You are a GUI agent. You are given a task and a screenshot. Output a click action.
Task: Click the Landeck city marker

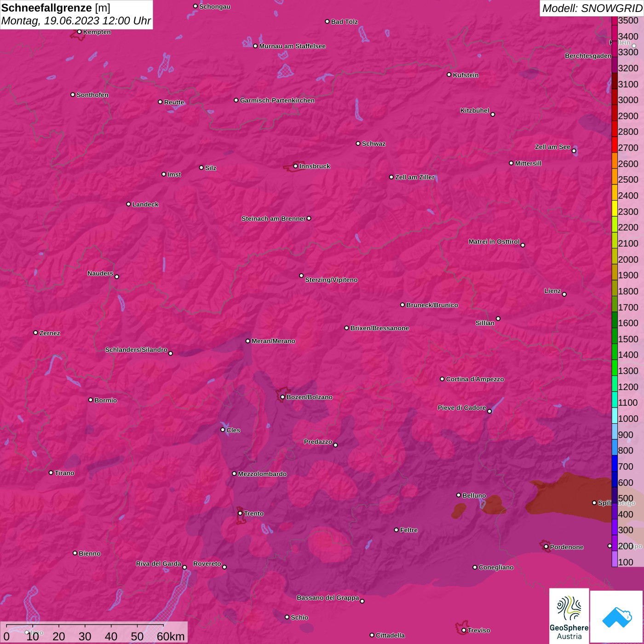click(129, 204)
